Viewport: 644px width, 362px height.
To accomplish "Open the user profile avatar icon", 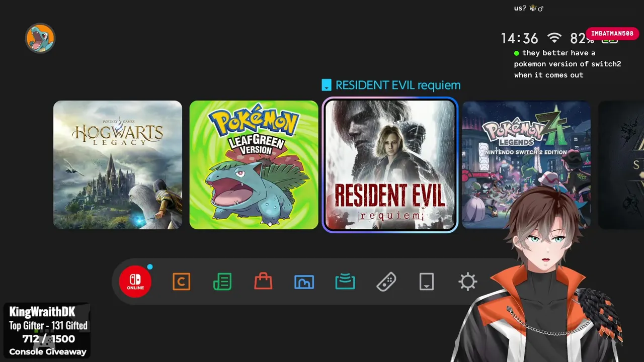I will [40, 38].
